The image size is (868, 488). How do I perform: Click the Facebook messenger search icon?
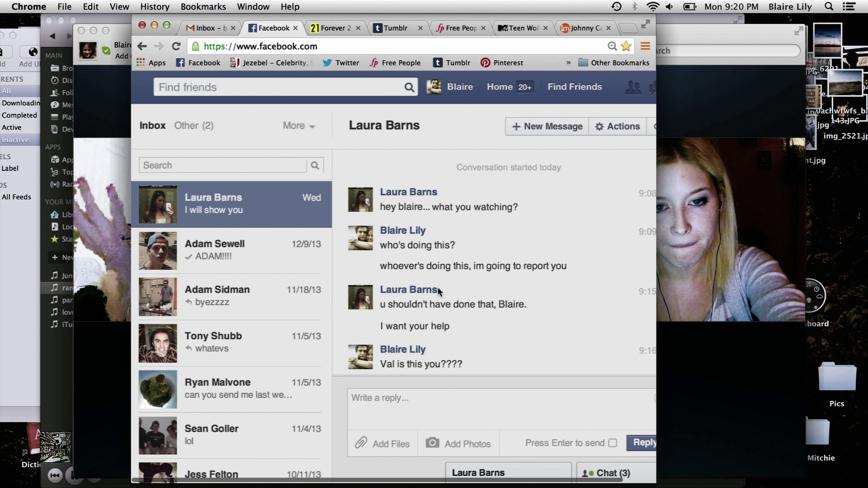(315, 165)
